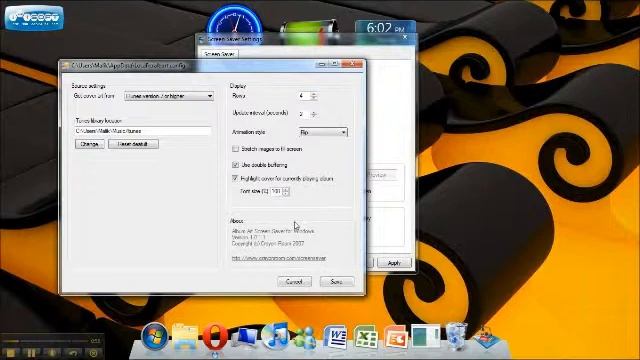
Task: Click the recorder stop button at bottom left
Action: pos(11,353)
